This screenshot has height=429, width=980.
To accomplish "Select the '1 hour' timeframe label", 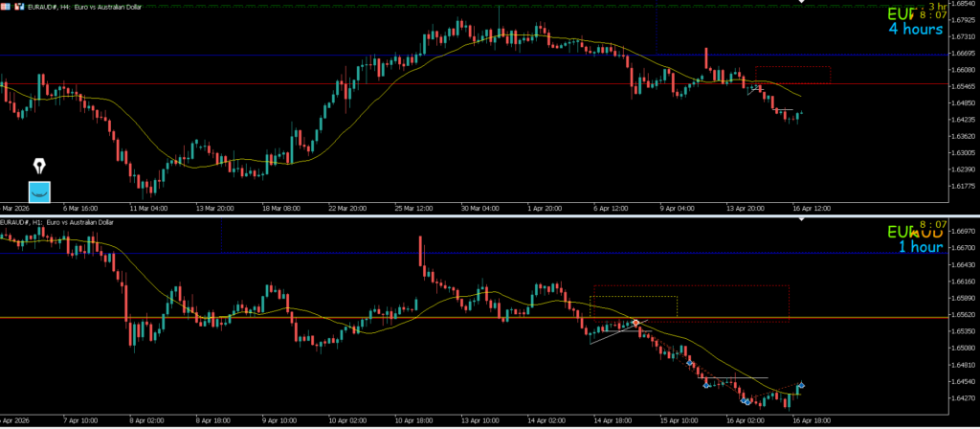I will (x=920, y=247).
